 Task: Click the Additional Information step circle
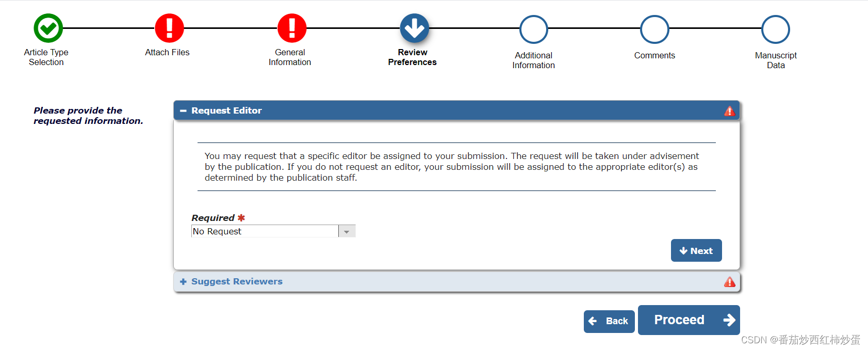(533, 29)
